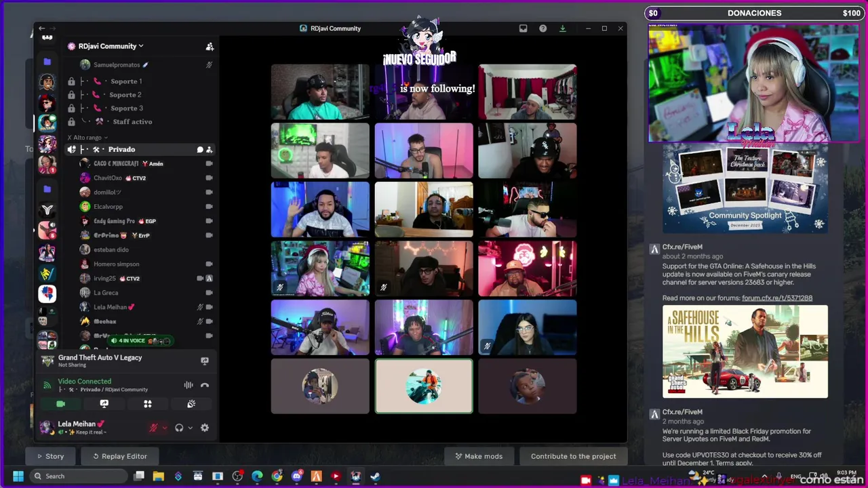Toggle deafen with the headphones icon
868x488 pixels.
click(x=179, y=428)
